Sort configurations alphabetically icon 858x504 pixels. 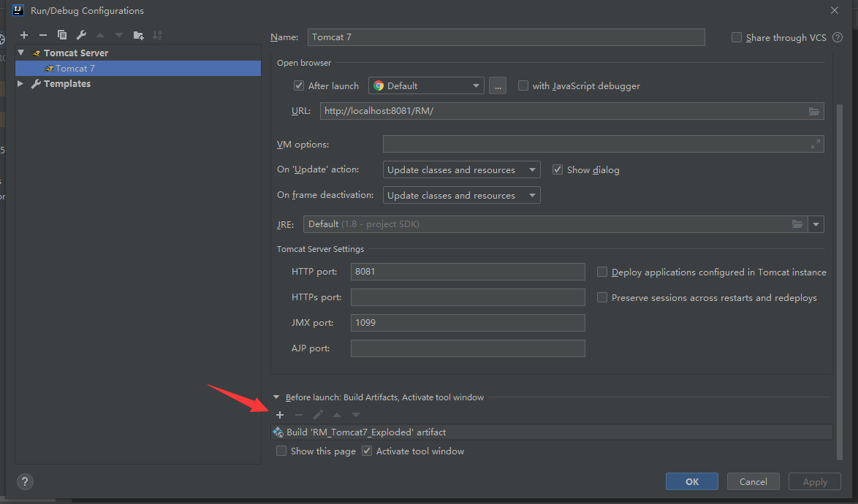[x=157, y=35]
